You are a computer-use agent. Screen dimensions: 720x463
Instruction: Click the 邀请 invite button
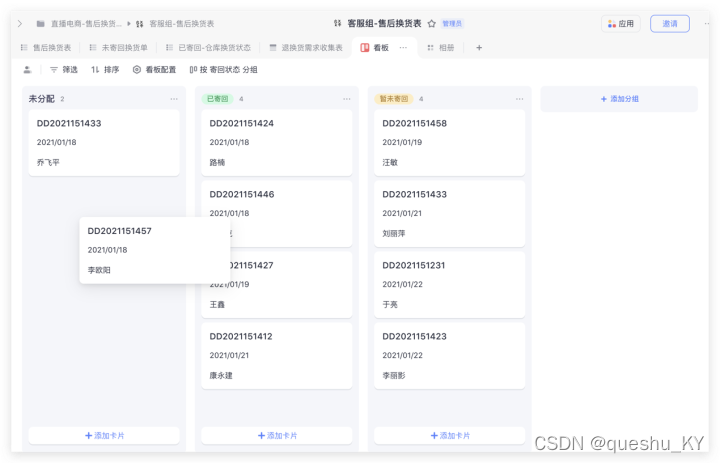point(669,23)
